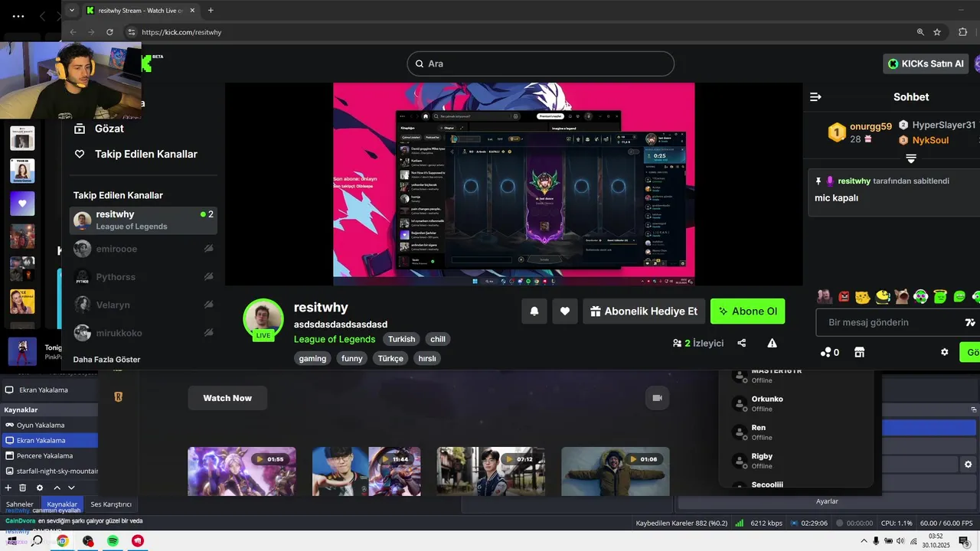This screenshot has width=980, height=551.
Task: Click the OBS icon on the taskbar
Action: 88,541
